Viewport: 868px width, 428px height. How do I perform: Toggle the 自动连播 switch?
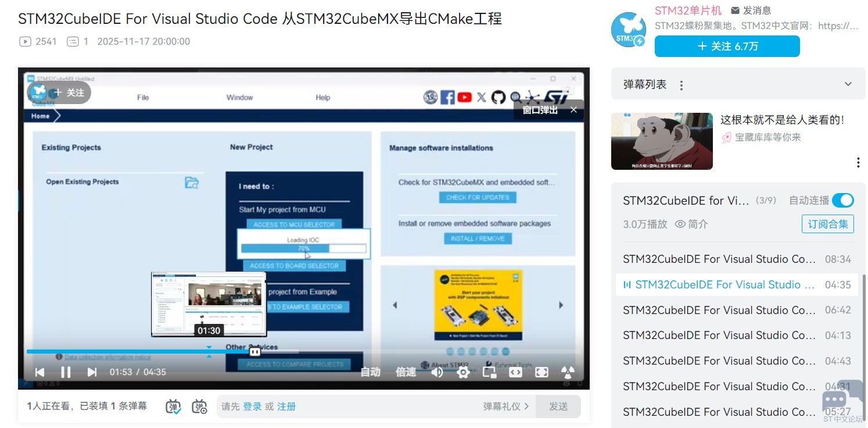point(843,201)
